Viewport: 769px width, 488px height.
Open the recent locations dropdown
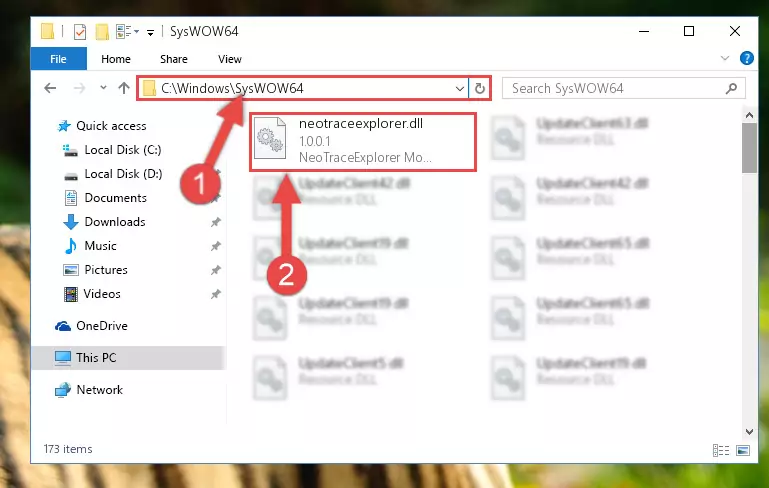click(103, 88)
